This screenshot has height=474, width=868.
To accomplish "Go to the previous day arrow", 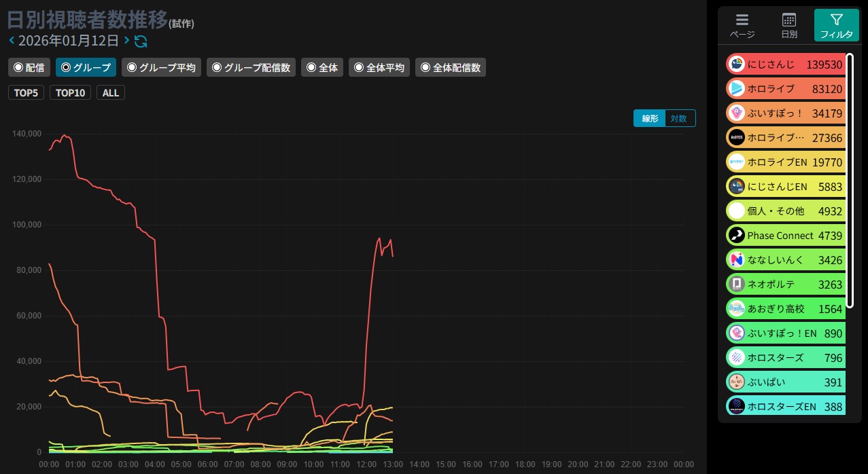I will 12,41.
